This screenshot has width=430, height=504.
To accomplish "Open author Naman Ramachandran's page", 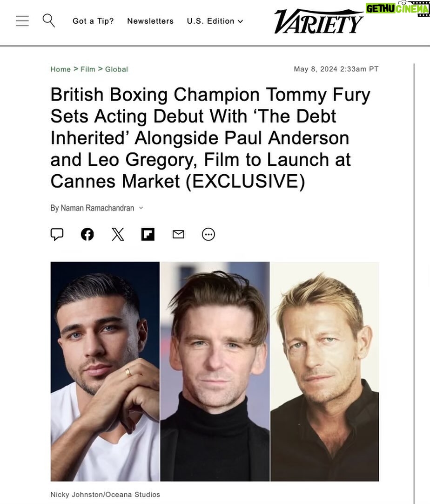I will [97, 208].
